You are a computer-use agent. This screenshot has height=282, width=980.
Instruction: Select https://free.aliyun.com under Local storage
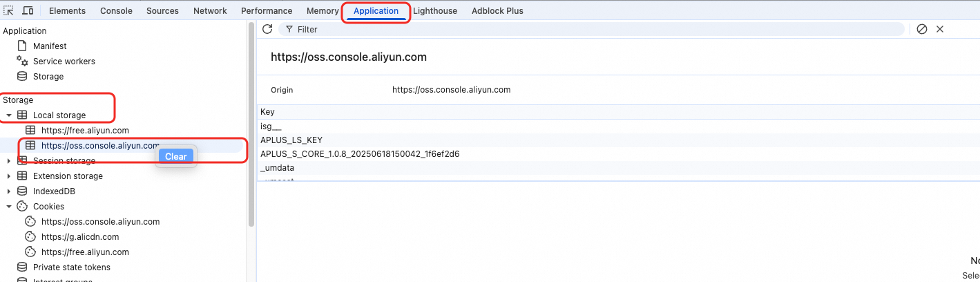[x=85, y=131]
